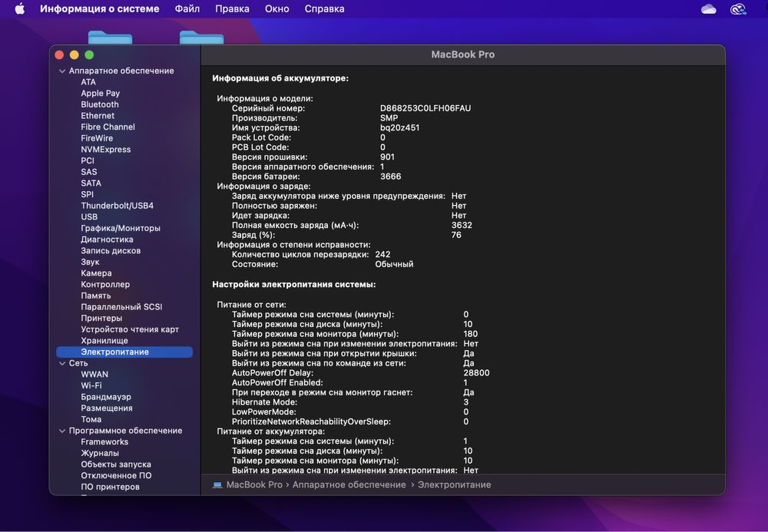Viewport: 768px width, 532px height.
Task: Select Журналы in the sidebar
Action: click(x=100, y=454)
